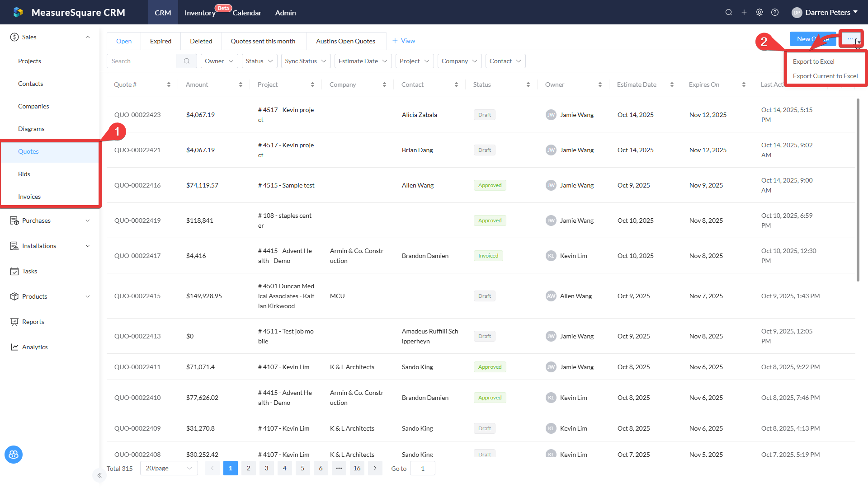The image size is (868, 488).
Task: Collapse the sidebar with double-chevron icon
Action: click(x=99, y=475)
